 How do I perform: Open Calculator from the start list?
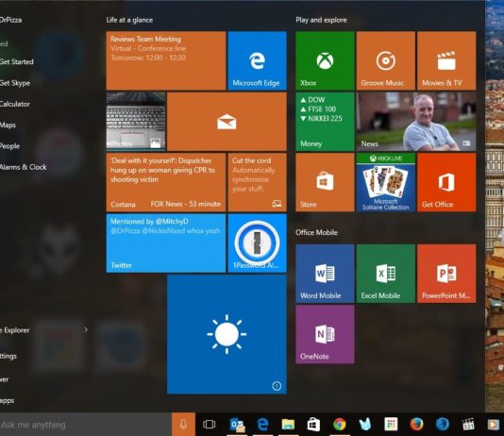click(x=15, y=104)
